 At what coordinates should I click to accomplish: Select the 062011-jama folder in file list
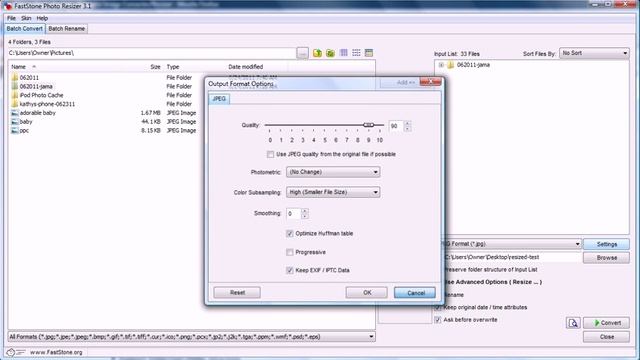pyautogui.click(x=36, y=86)
